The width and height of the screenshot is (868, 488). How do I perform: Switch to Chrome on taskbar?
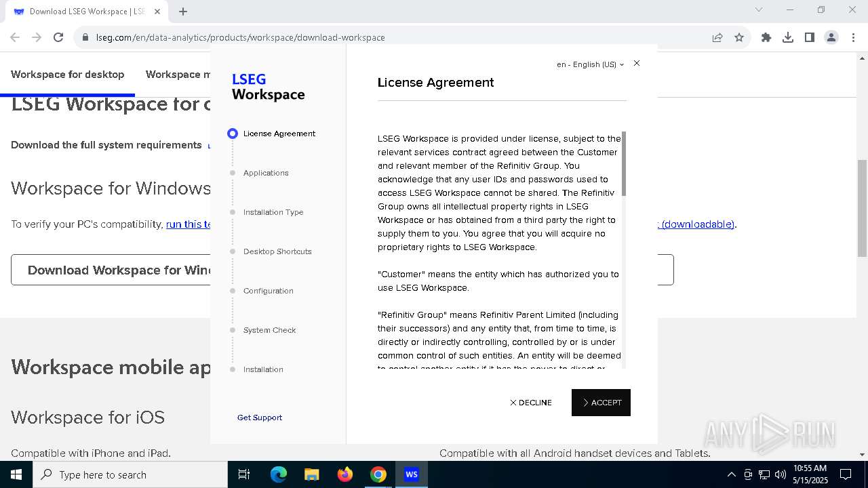(x=378, y=474)
